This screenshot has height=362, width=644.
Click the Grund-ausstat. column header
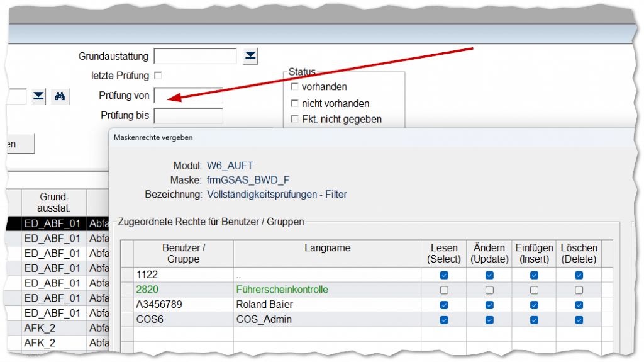(x=54, y=201)
